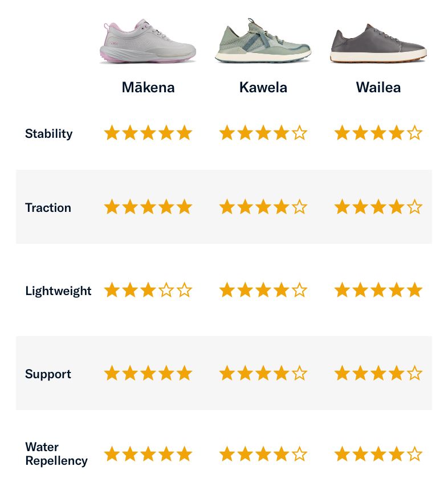Click the Lightweight row label

(58, 291)
